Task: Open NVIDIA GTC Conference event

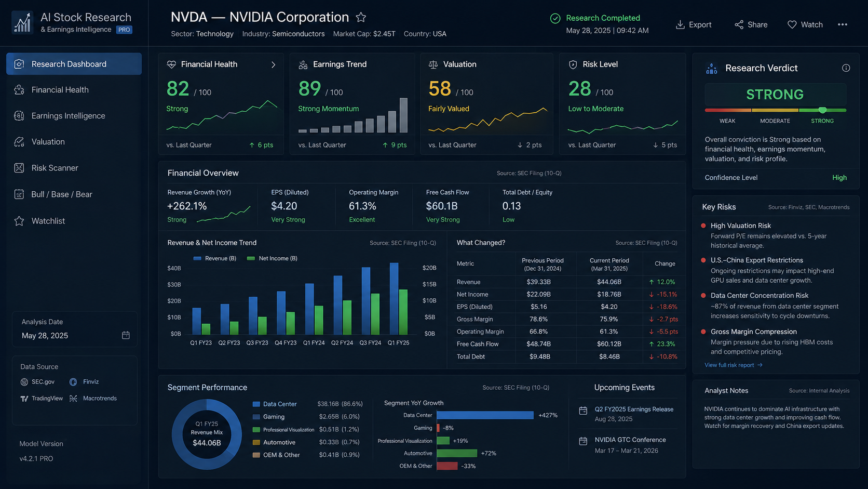Action: click(x=630, y=440)
